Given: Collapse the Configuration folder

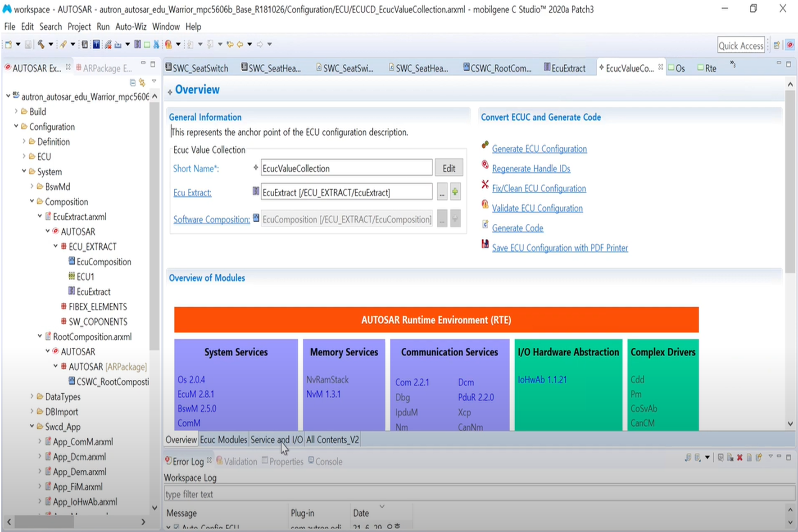Looking at the screenshot, I should point(16,126).
